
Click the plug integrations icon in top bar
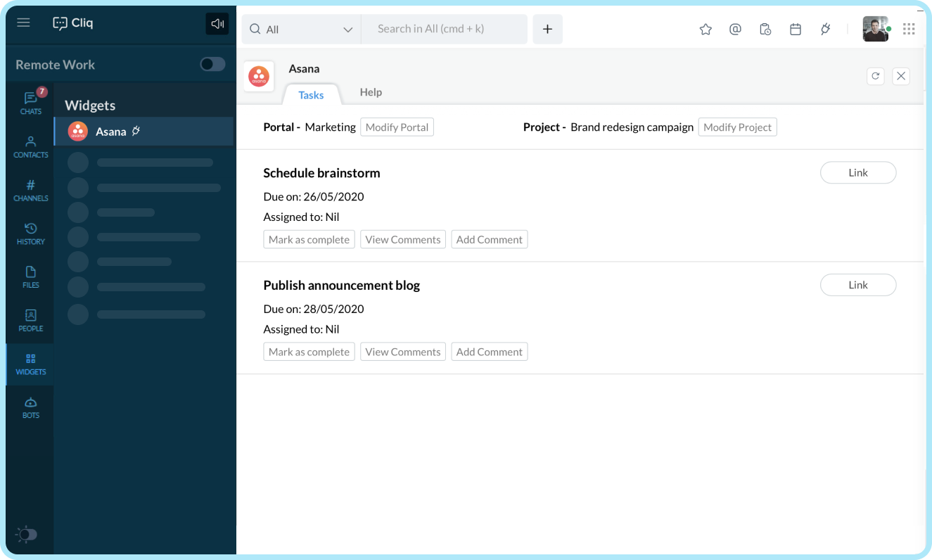pyautogui.click(x=826, y=29)
